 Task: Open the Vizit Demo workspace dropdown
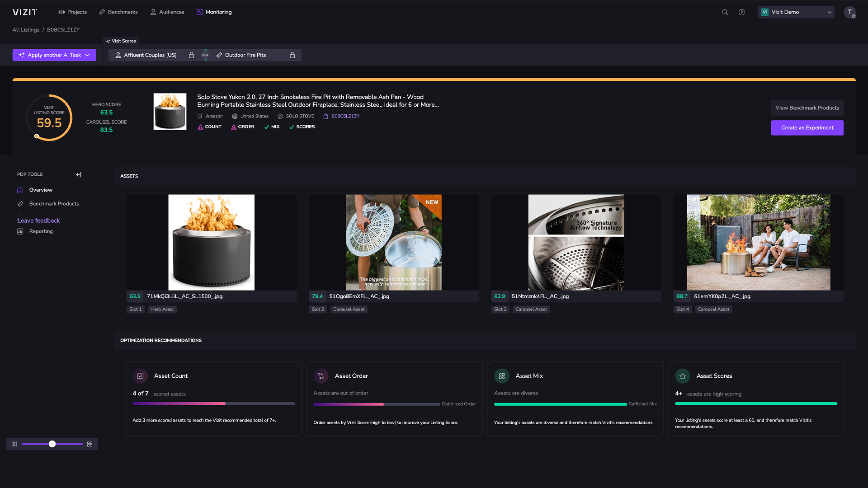(x=796, y=12)
